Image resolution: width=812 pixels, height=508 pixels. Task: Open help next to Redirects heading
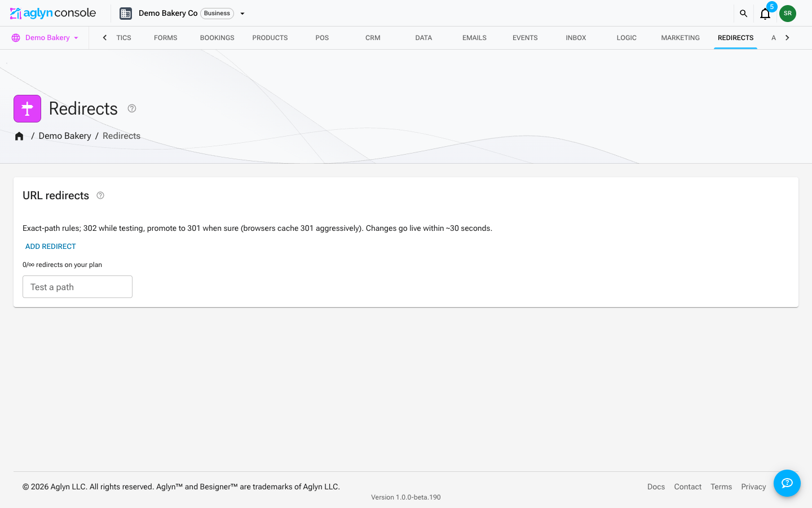pyautogui.click(x=132, y=108)
